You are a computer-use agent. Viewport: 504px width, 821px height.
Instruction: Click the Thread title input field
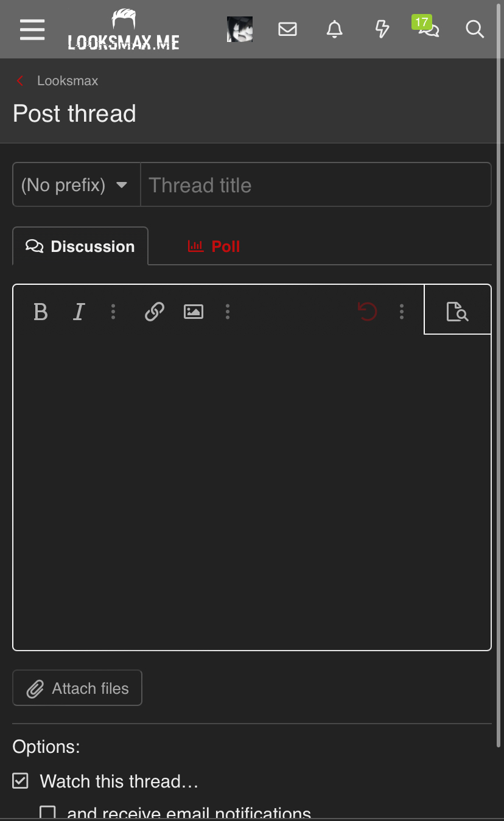pos(315,185)
